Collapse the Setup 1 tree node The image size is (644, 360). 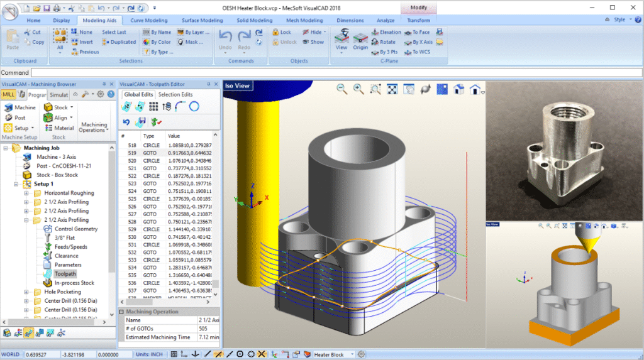16,184
